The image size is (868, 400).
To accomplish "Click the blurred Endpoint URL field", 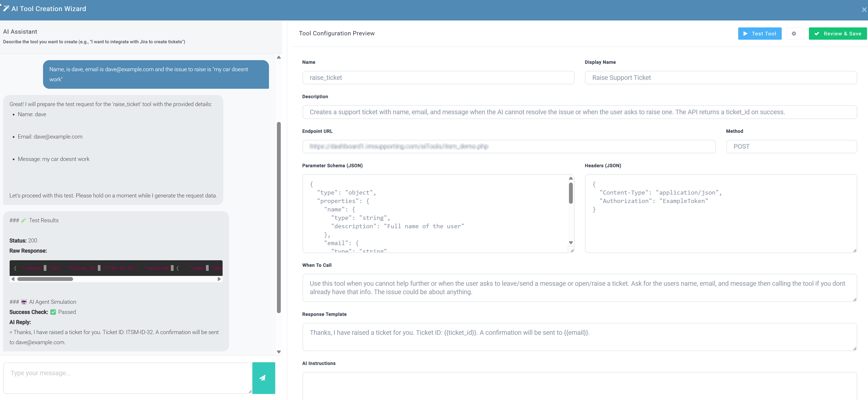I will tap(508, 146).
